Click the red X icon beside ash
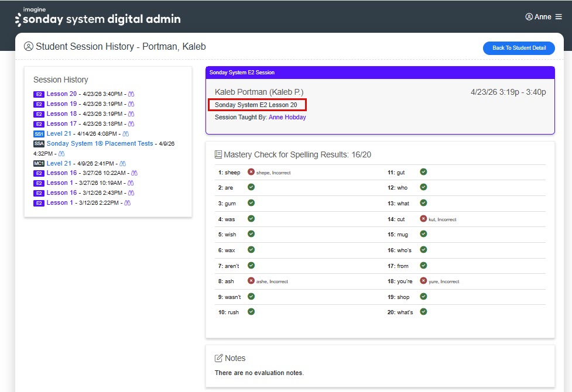 point(251,281)
